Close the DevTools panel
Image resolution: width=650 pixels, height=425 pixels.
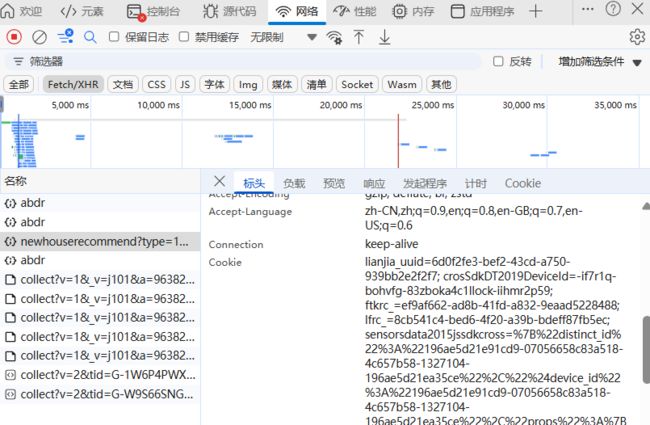tap(638, 9)
